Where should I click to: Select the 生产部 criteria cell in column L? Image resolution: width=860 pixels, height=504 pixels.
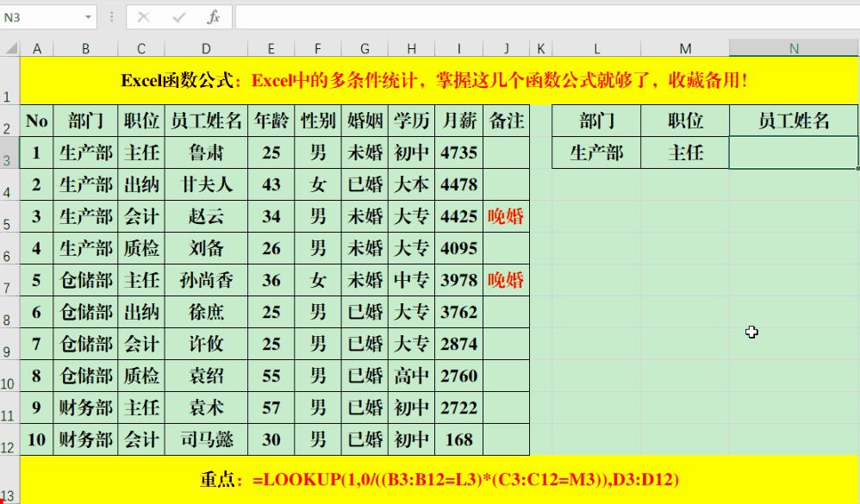596,152
